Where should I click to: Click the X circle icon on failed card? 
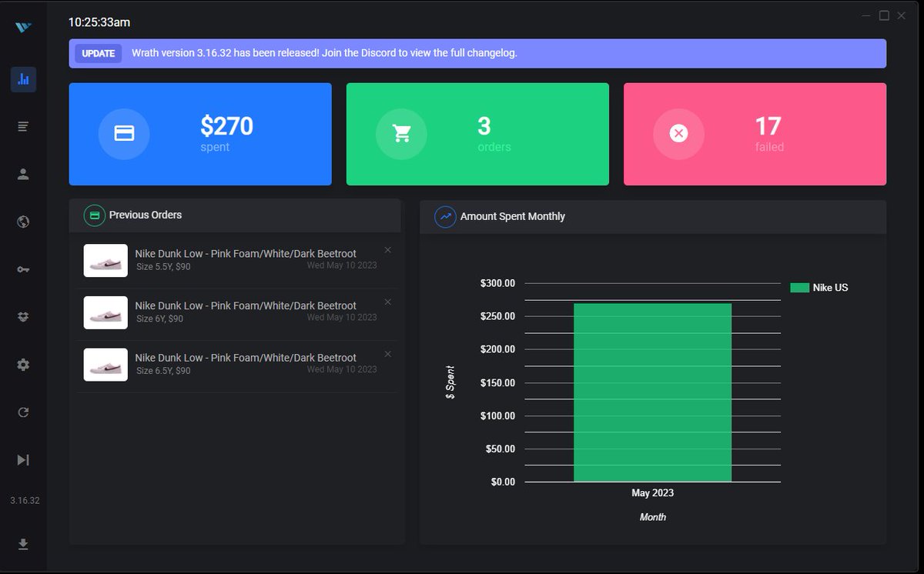678,134
